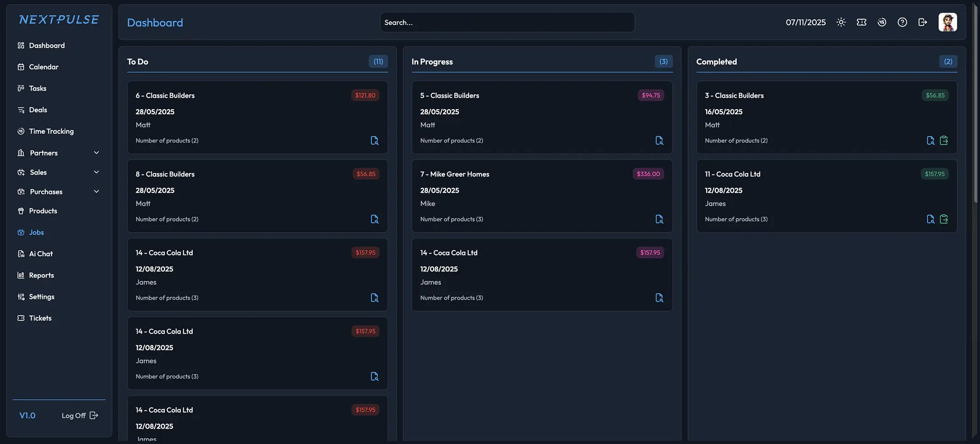Open help via the question mark icon
The image size is (980, 444).
pyautogui.click(x=902, y=22)
